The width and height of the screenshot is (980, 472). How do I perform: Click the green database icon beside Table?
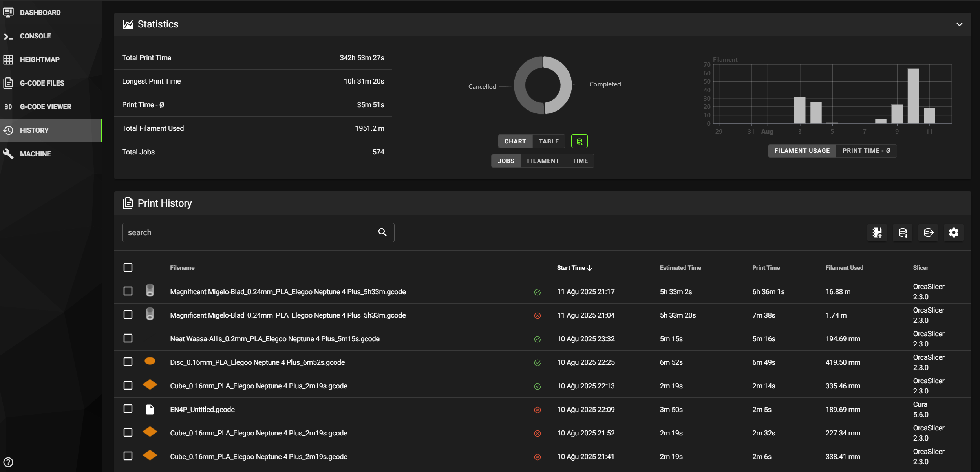pos(580,141)
